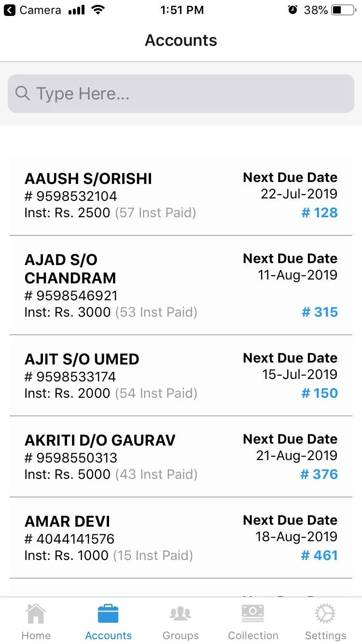
Task: Select the Accounts briefcase icon
Action: [x=108, y=614]
